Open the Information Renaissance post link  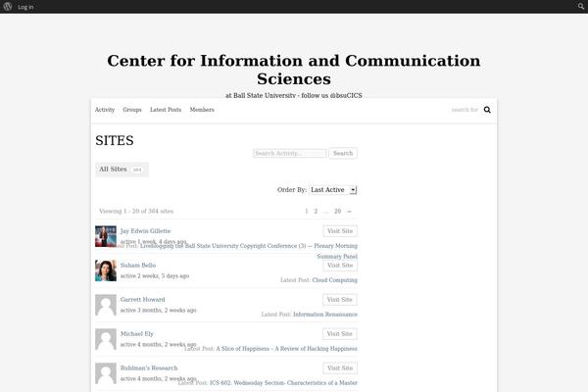click(325, 315)
